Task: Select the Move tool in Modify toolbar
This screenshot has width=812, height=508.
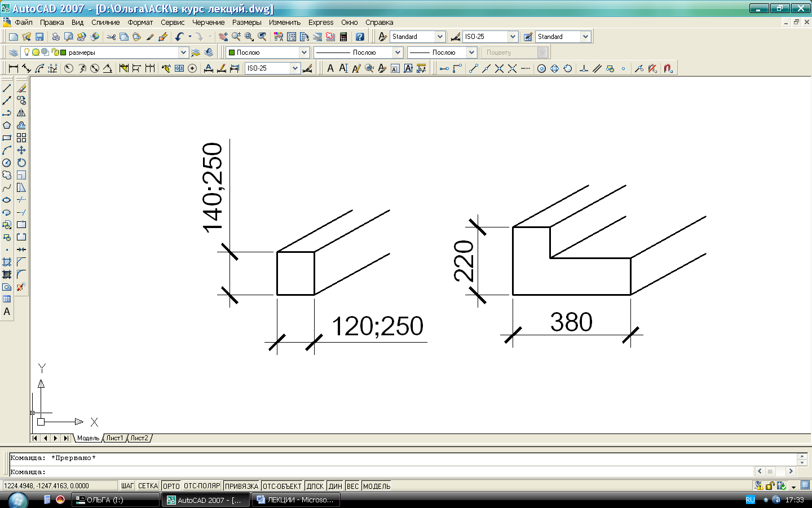Action: (21, 150)
